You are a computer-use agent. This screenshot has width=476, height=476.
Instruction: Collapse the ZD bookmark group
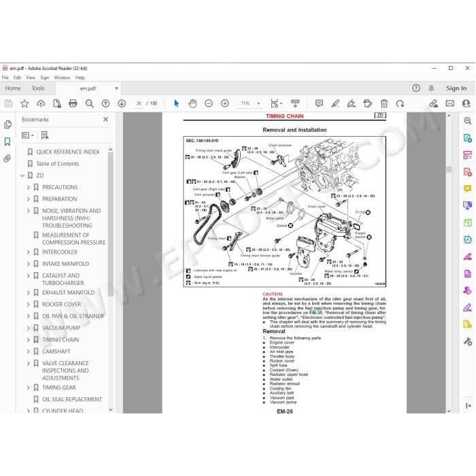coord(22,175)
